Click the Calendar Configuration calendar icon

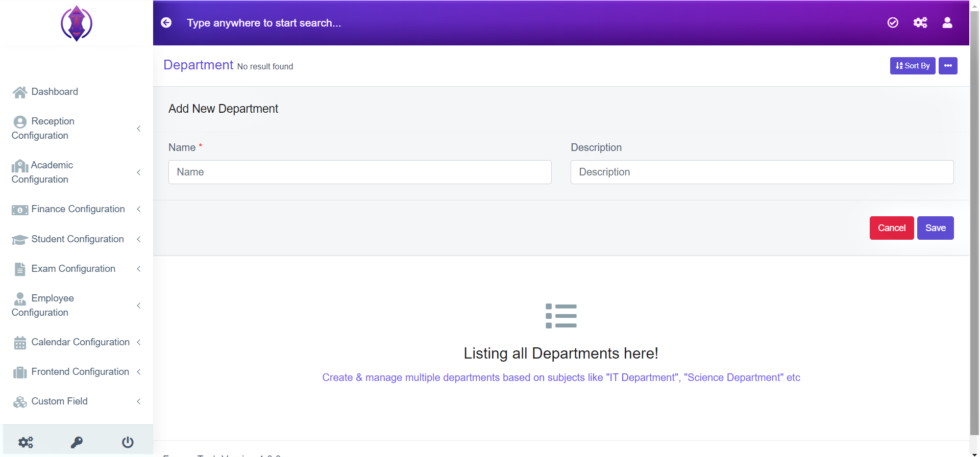(x=20, y=343)
